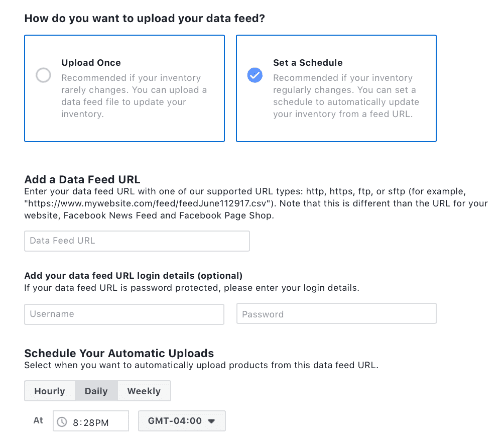Click the clock icon in time field
The image size is (504, 447).
(x=62, y=422)
